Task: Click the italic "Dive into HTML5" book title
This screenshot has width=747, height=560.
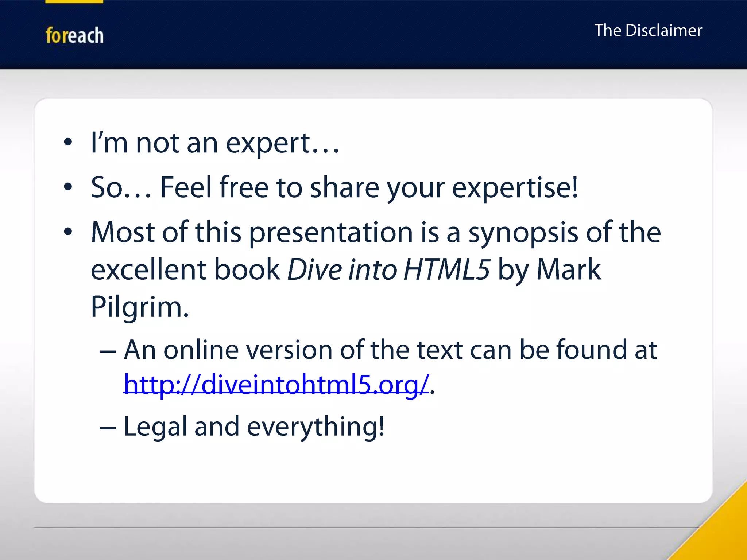Action: pyautogui.click(x=388, y=270)
